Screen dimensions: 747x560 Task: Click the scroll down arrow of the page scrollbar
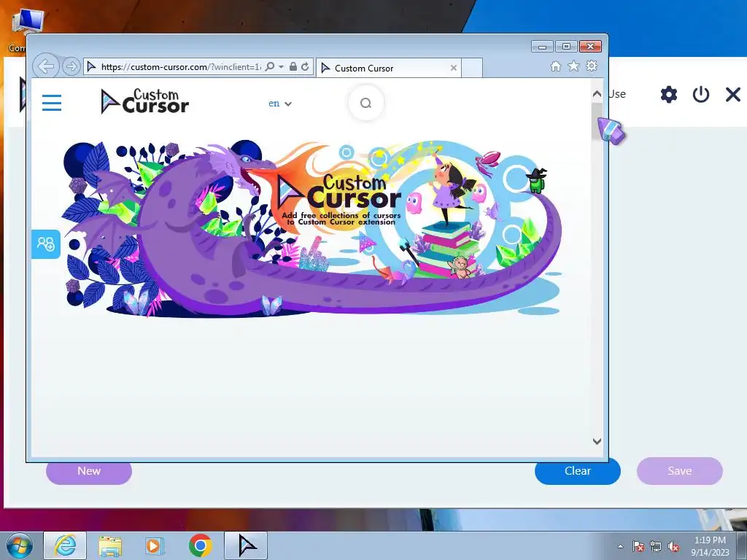[597, 441]
